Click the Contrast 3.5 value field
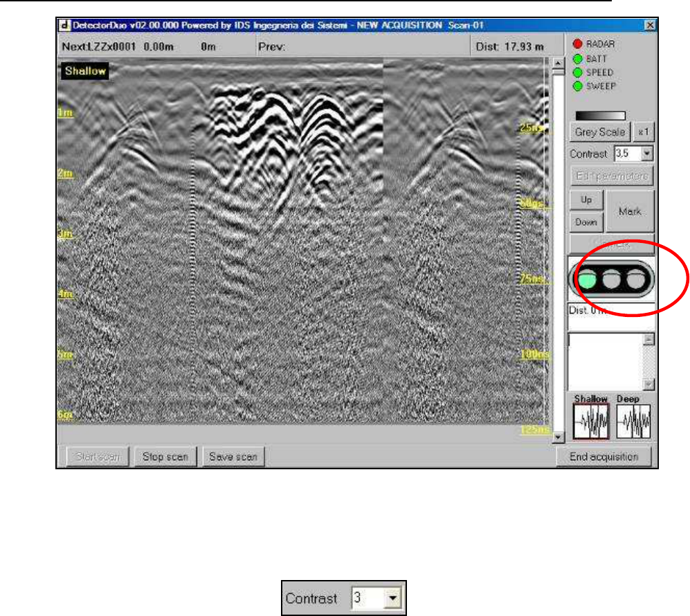The width and height of the screenshot is (690, 616). coord(628,154)
